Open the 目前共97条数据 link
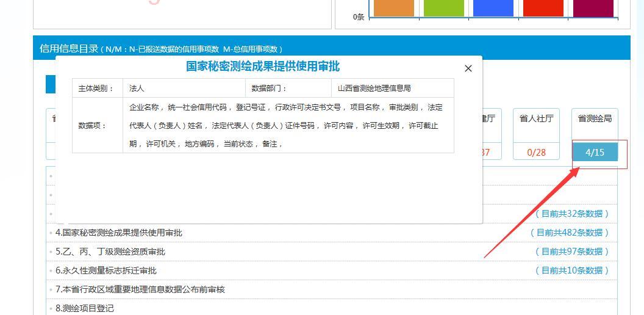This screenshot has width=644, height=315. click(x=571, y=252)
